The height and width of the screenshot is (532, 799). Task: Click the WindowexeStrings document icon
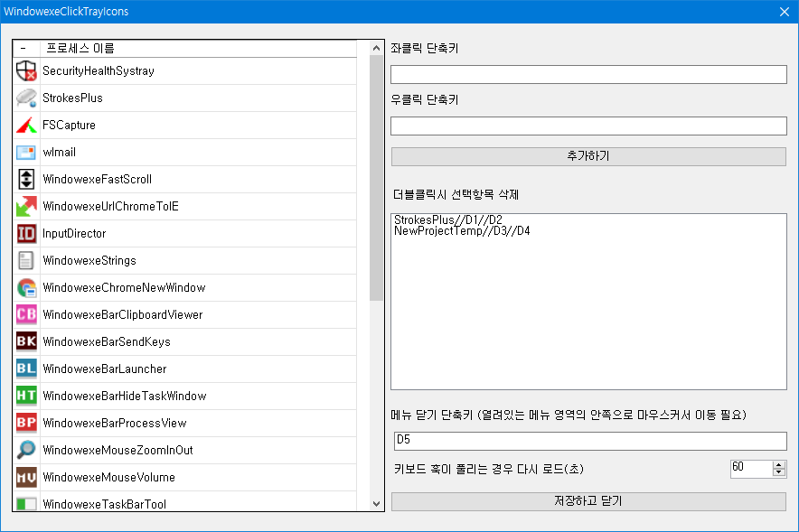tap(26, 260)
